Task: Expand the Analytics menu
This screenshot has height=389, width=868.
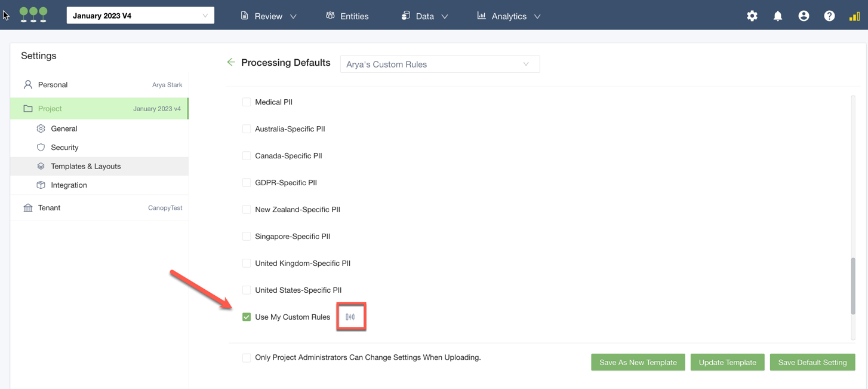Action: pos(509,16)
